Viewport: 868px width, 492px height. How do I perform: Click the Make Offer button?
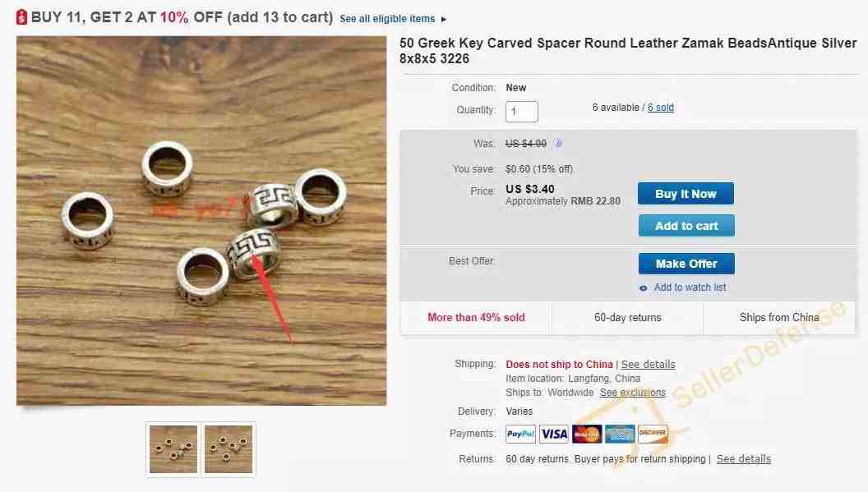686,264
